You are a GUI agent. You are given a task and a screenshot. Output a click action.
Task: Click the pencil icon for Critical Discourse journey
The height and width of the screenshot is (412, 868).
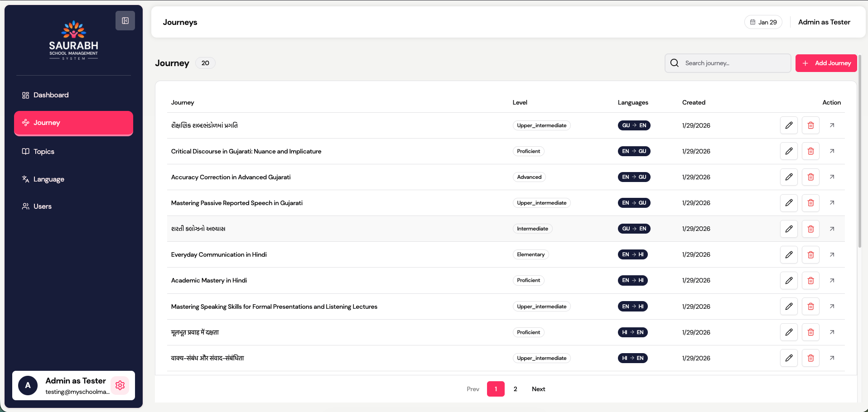point(789,151)
